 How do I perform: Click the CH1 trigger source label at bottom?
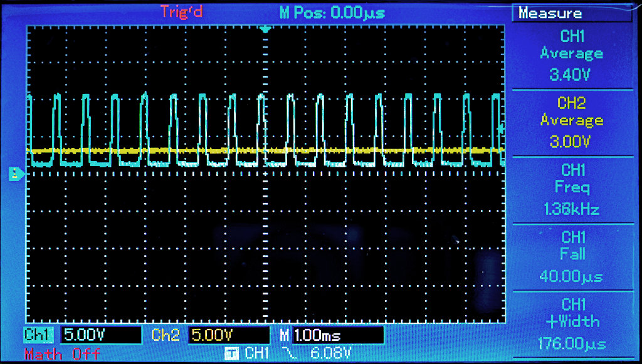tap(258, 353)
